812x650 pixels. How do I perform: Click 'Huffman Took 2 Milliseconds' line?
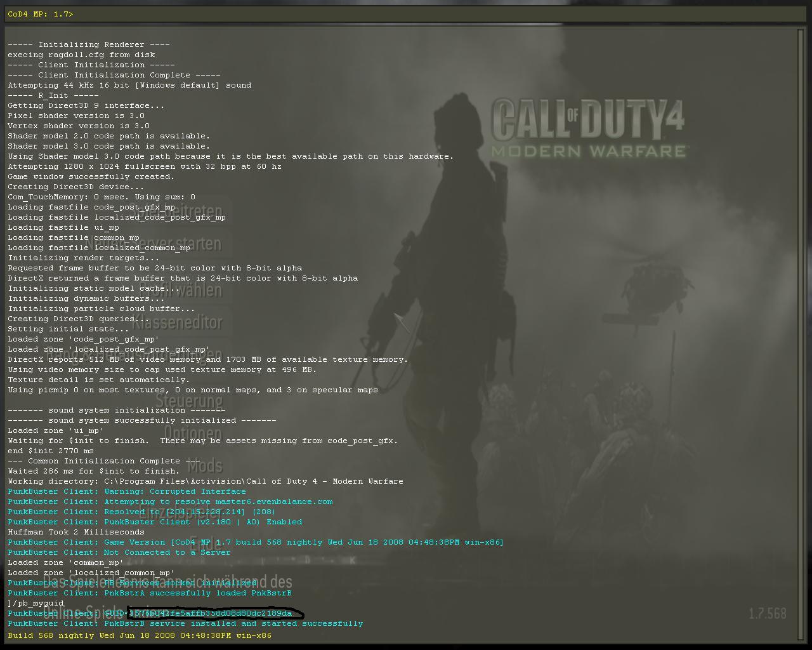76,532
